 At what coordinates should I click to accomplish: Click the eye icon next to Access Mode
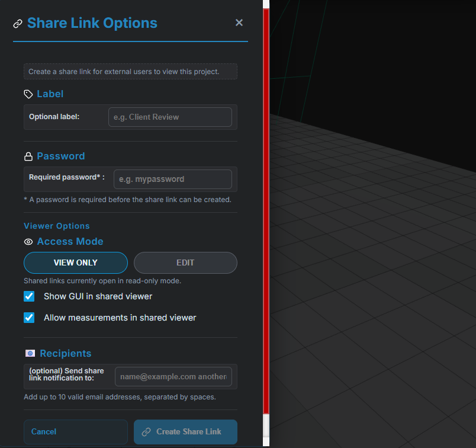point(28,241)
